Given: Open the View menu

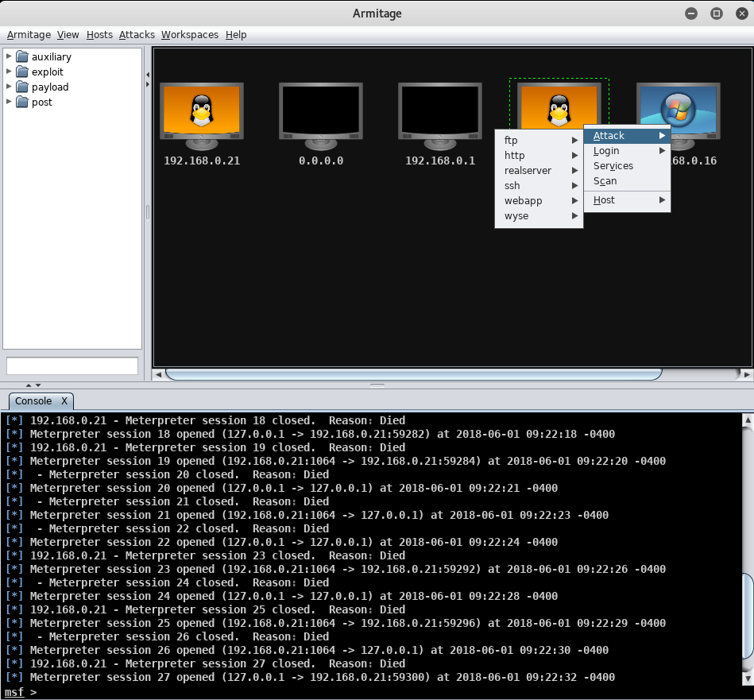Looking at the screenshot, I should pyautogui.click(x=68, y=35).
